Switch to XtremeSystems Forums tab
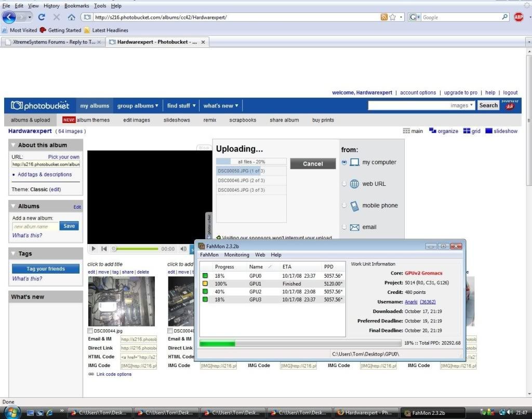This screenshot has width=532, height=419. tap(53, 42)
